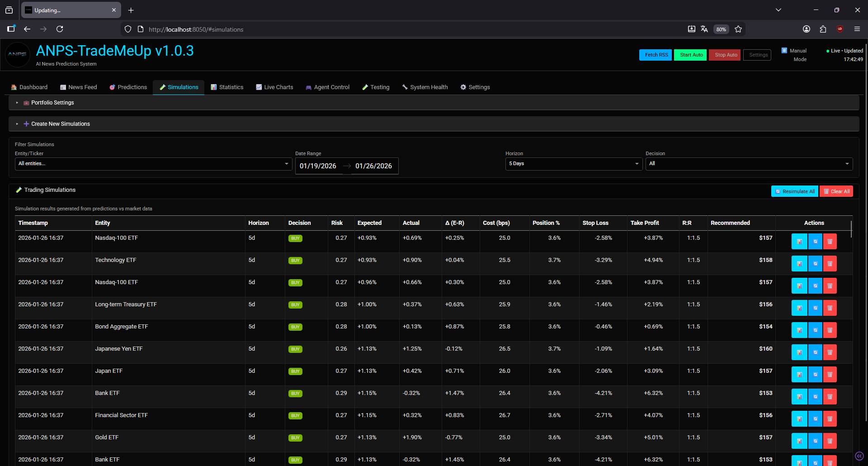
Task: Open the browser tab list chevron
Action: [x=778, y=10]
